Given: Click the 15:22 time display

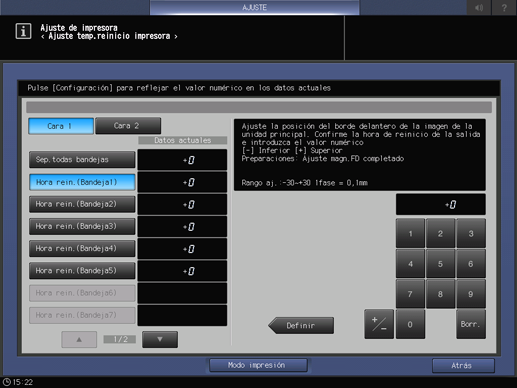Looking at the screenshot, I should pos(23,382).
